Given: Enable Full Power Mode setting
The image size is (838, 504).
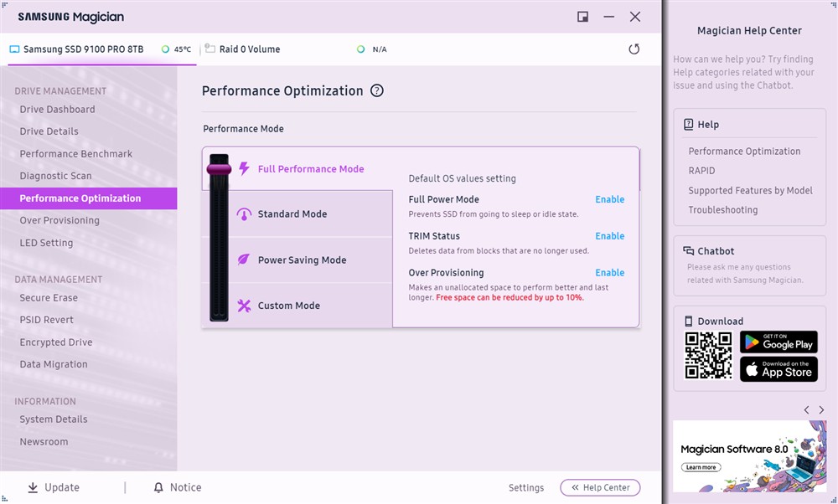Looking at the screenshot, I should pos(609,199).
